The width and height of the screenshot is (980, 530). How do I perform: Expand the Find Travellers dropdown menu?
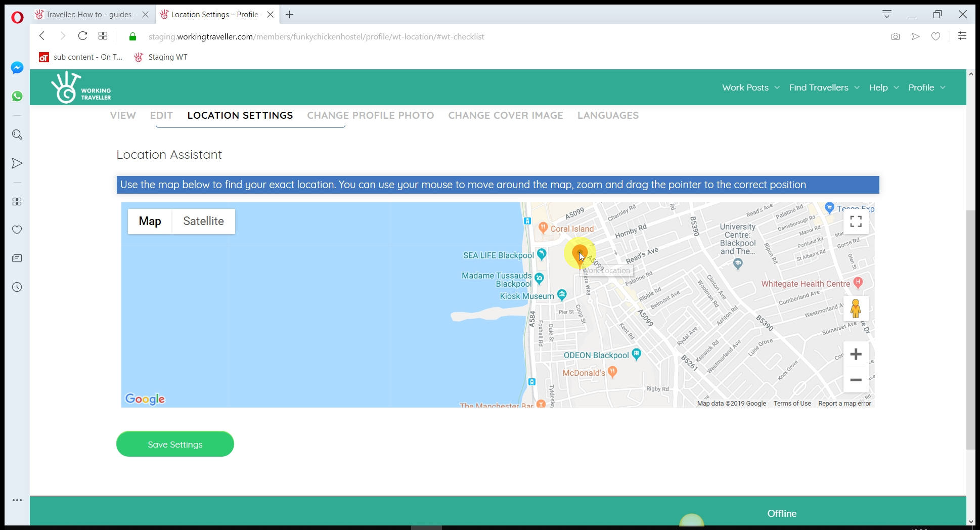[x=824, y=87]
